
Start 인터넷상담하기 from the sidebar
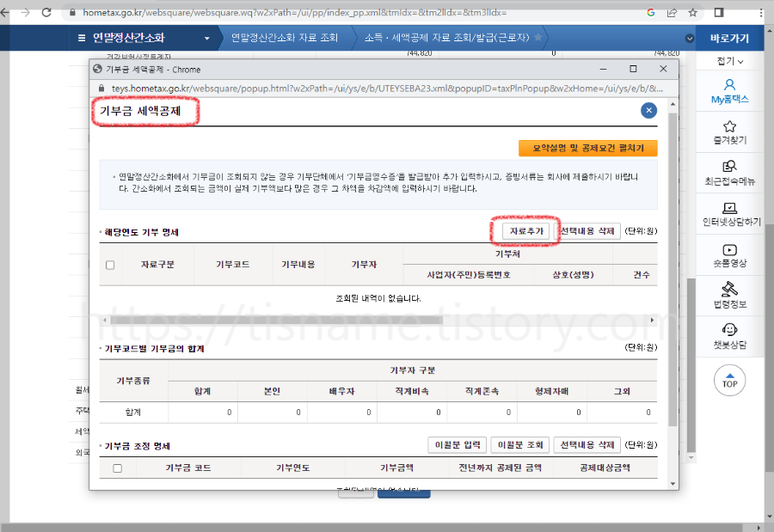(x=728, y=214)
